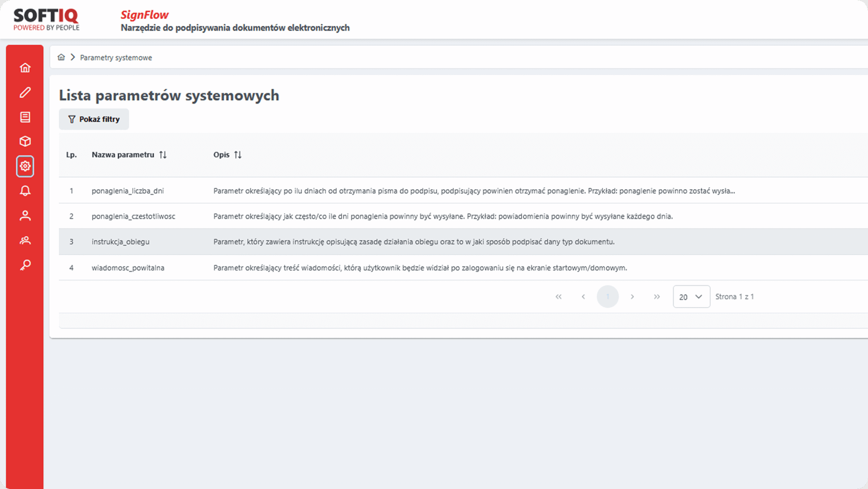Sort by Nazwa parametru column arrows
Screen dimensions: 868x489
(x=163, y=155)
